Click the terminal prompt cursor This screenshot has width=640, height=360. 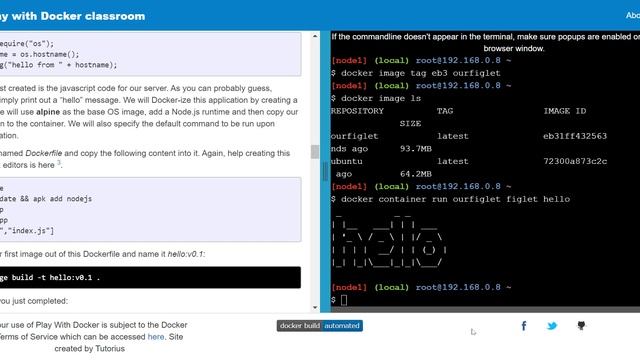click(x=344, y=300)
